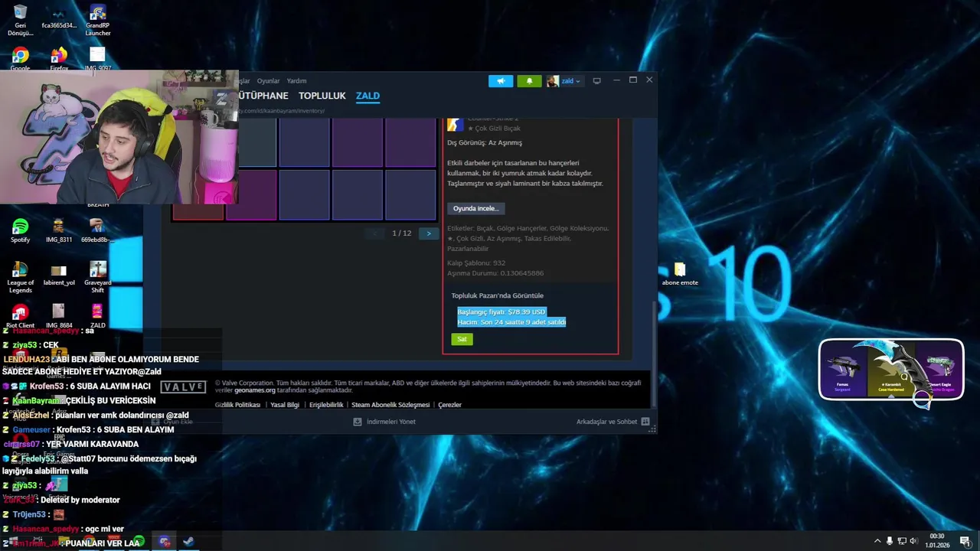Toggle Steam Big Picture mode icon
This screenshot has height=551, width=980.
[x=597, y=80]
